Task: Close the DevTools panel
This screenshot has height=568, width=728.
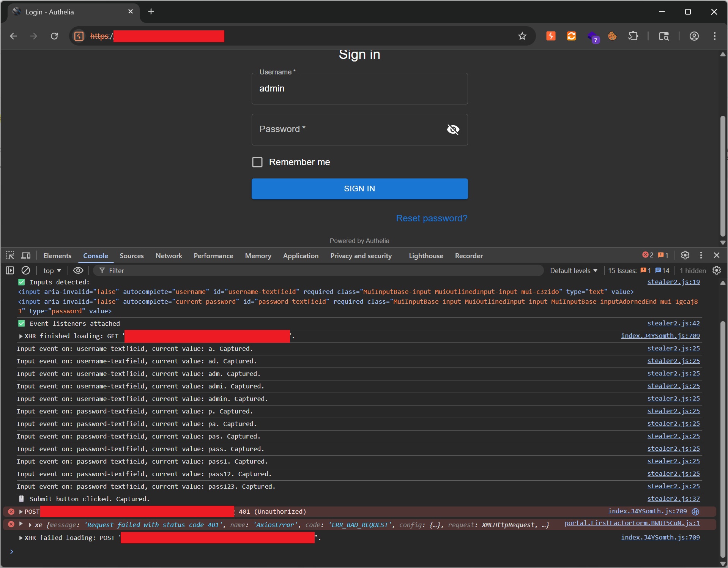Action: tap(717, 255)
